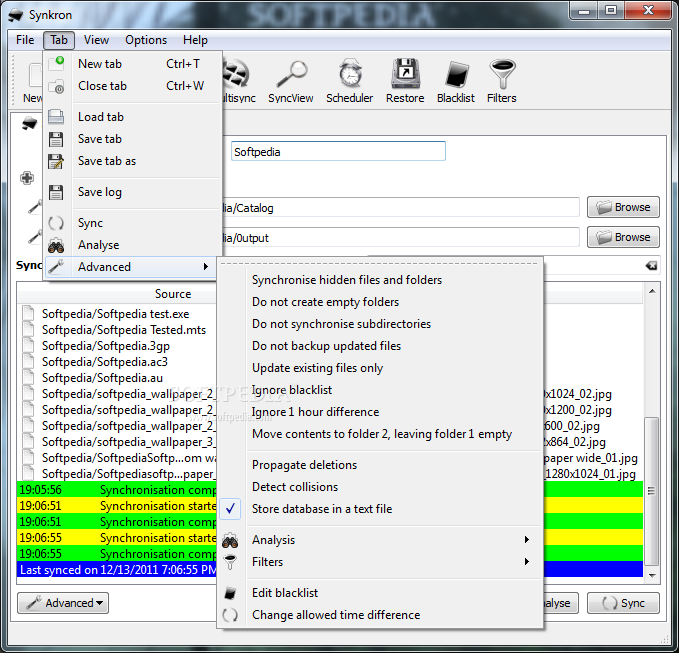Click the file list scroll up arrow
This screenshot has height=653, width=679.
652,291
